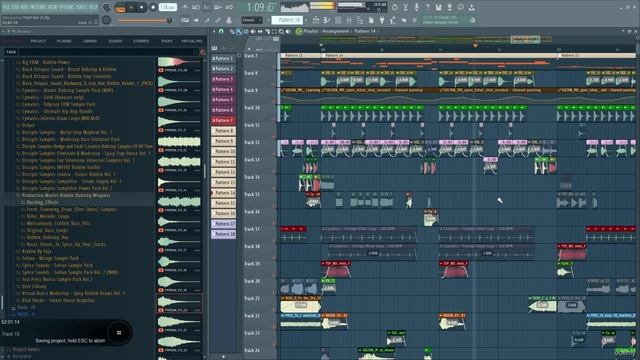Click the main pitch knob
This screenshot has height=360, width=640.
[106, 20]
